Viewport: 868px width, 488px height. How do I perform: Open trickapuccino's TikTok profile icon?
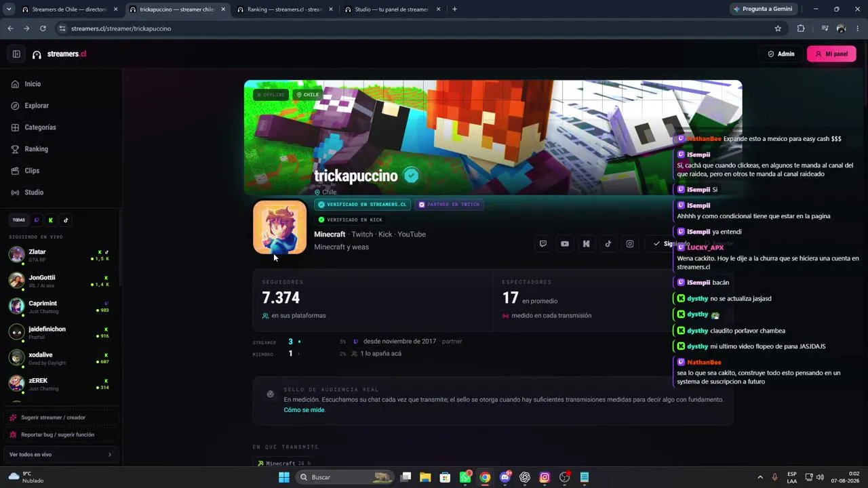(608, 244)
